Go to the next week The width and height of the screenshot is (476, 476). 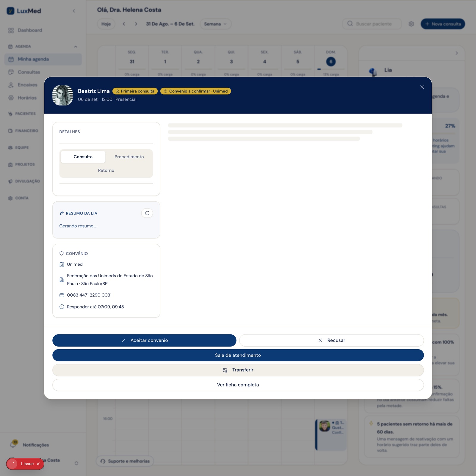click(136, 24)
